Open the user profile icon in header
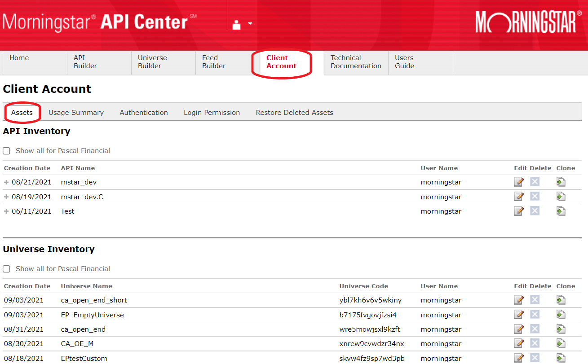 click(237, 24)
